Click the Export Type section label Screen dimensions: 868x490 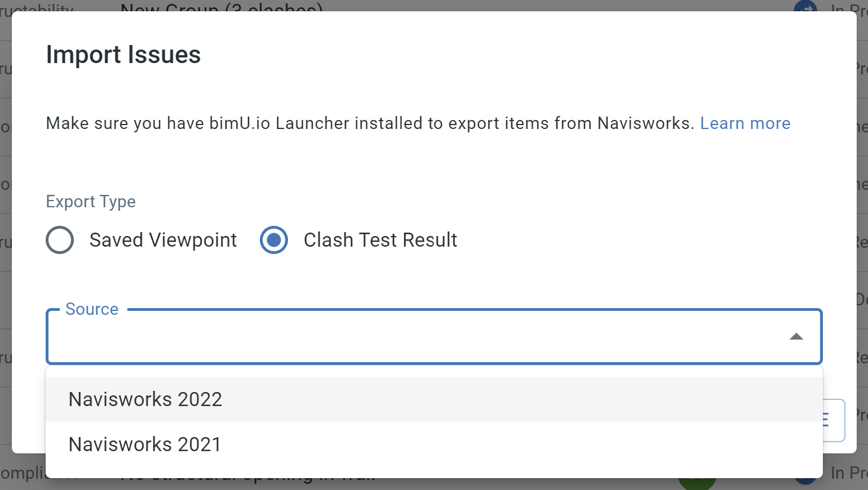(91, 202)
